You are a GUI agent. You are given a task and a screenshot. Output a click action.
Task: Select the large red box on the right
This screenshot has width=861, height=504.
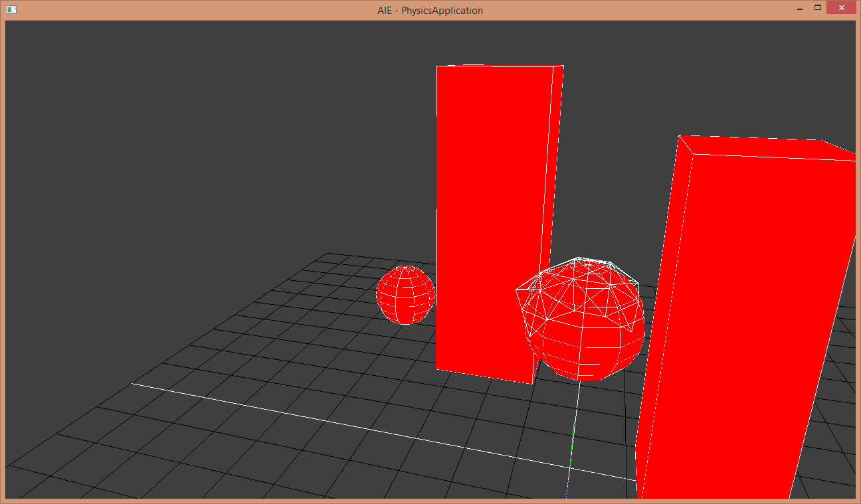click(x=744, y=319)
